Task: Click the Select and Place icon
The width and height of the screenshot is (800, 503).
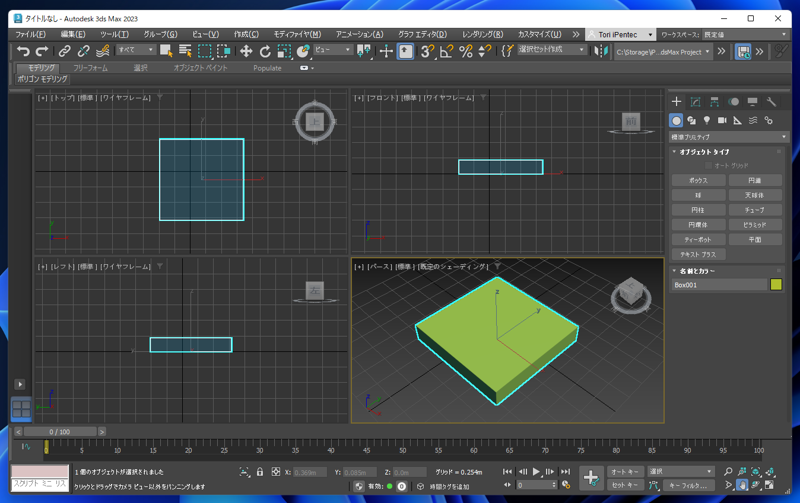Action: [303, 51]
